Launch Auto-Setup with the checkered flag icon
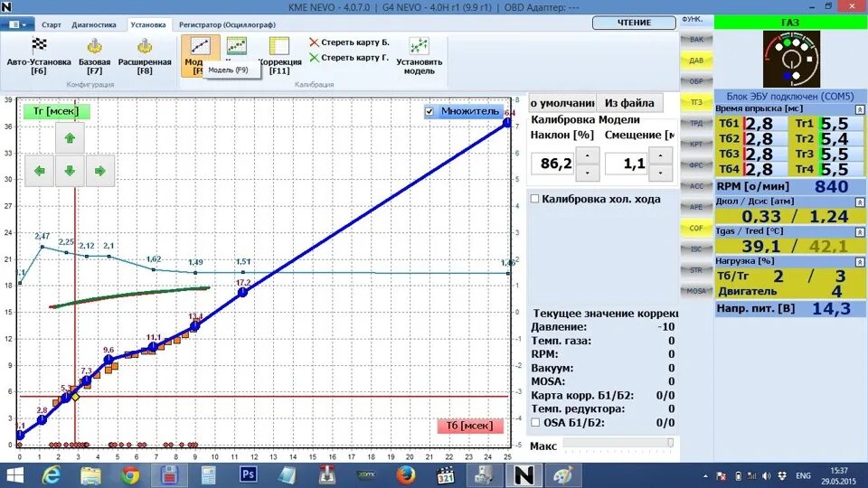This screenshot has height=488, width=868. [39, 56]
